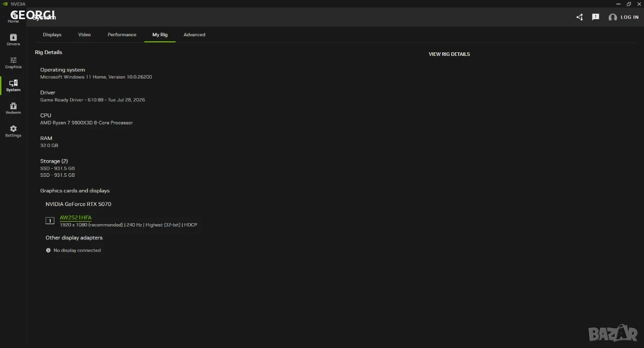This screenshot has height=348, width=644.
Task: Select the My Rig tab
Action: pyautogui.click(x=160, y=35)
